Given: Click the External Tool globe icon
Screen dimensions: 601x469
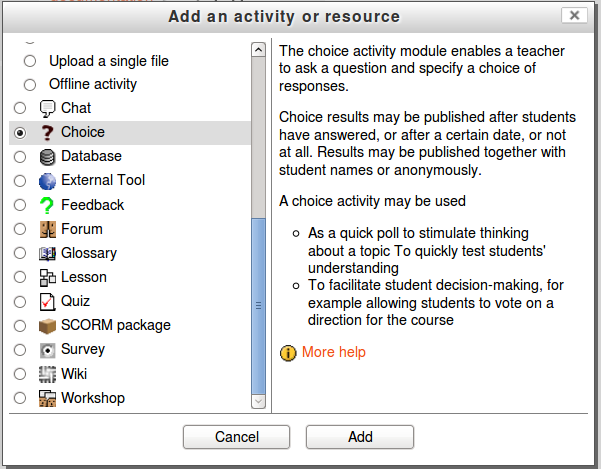Looking at the screenshot, I should [48, 181].
